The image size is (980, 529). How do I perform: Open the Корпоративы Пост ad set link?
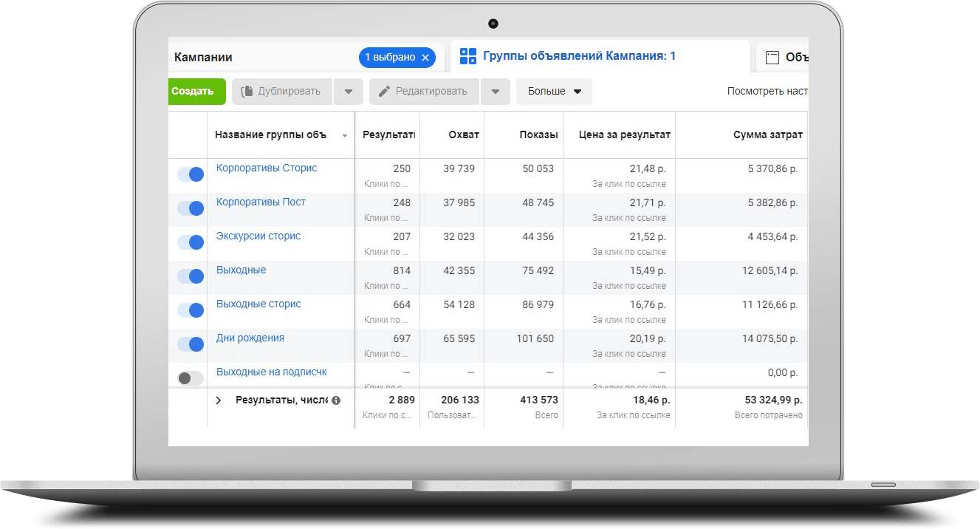261,202
